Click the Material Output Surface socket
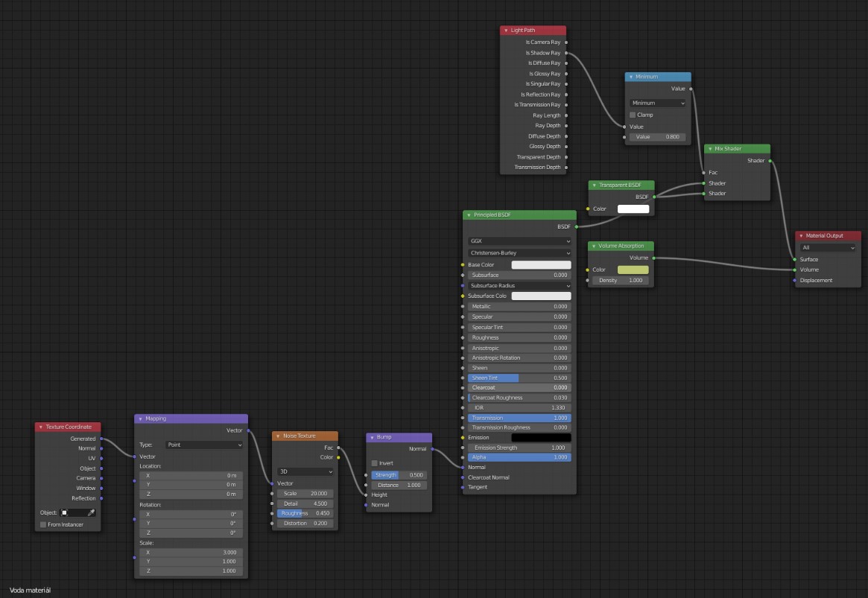Image resolution: width=868 pixels, height=598 pixels. (x=795, y=259)
